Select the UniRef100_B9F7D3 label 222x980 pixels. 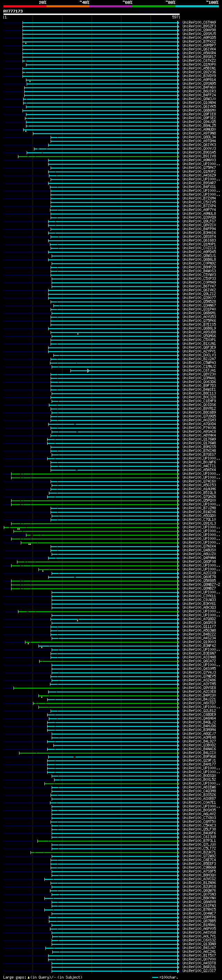(199, 386)
